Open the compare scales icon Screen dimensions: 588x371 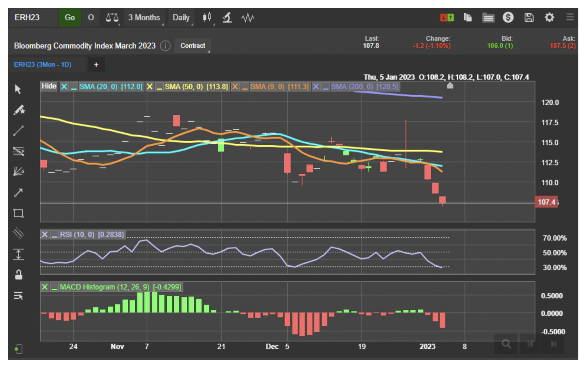pos(112,17)
